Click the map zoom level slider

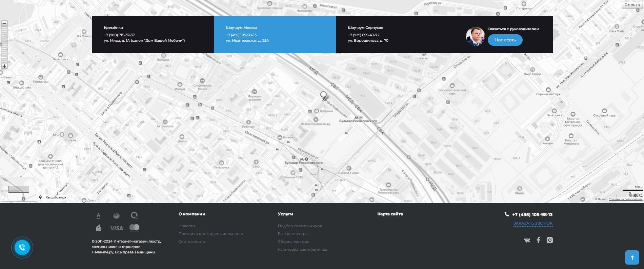point(4,44)
